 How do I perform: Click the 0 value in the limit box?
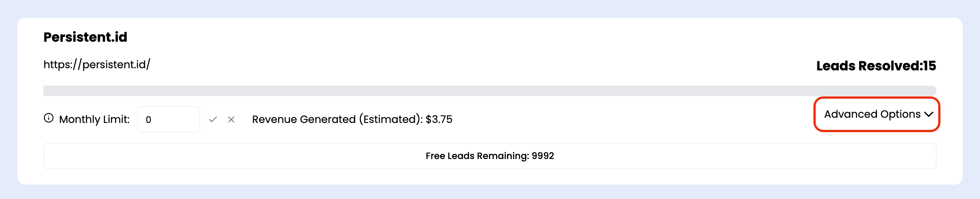click(149, 120)
